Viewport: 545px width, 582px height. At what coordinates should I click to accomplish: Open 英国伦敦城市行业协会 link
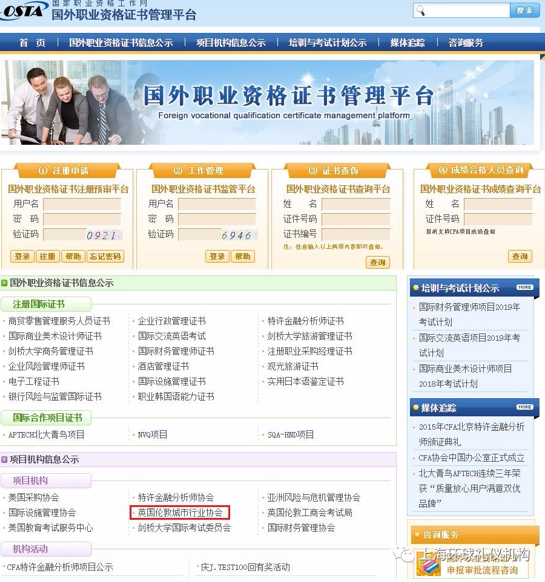pos(180,513)
